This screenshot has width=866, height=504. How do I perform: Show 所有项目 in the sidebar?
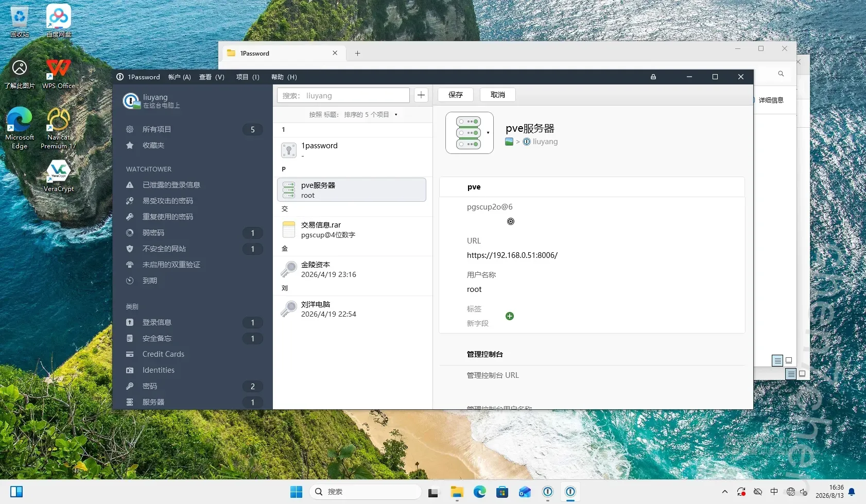(193, 129)
